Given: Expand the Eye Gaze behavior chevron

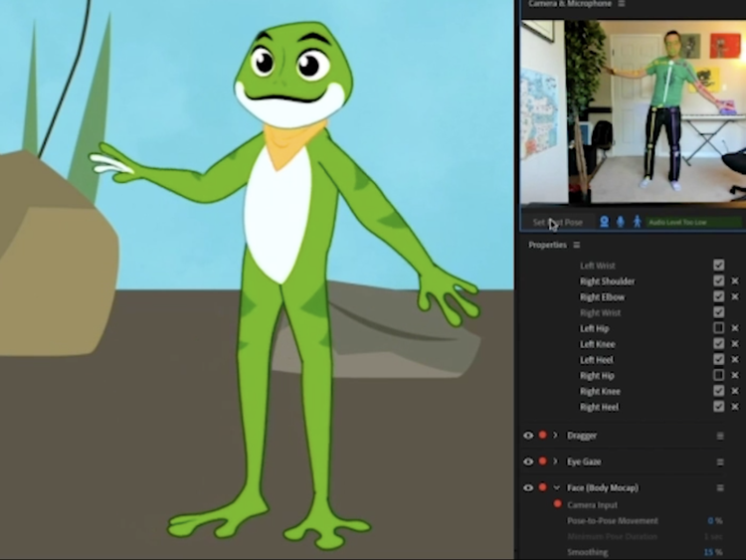Looking at the screenshot, I should coord(555,462).
